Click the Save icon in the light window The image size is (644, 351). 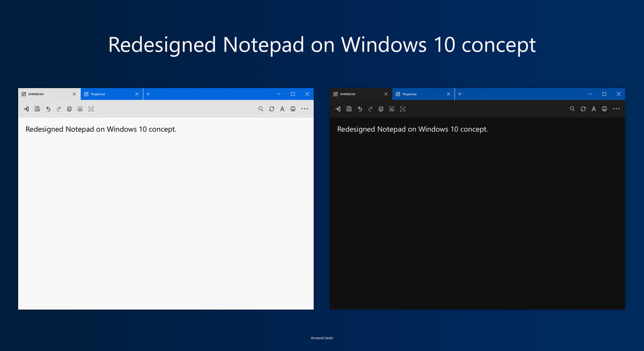[37, 108]
